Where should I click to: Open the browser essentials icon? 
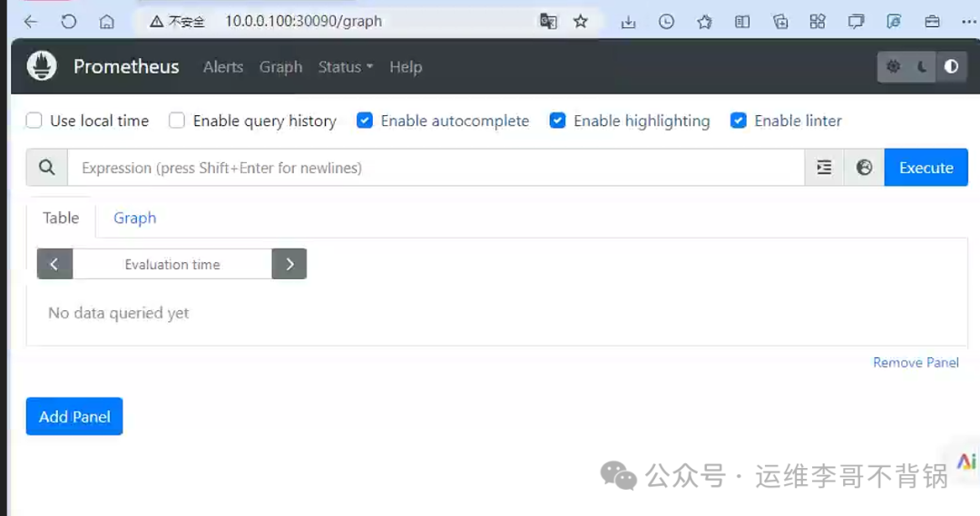[894, 22]
